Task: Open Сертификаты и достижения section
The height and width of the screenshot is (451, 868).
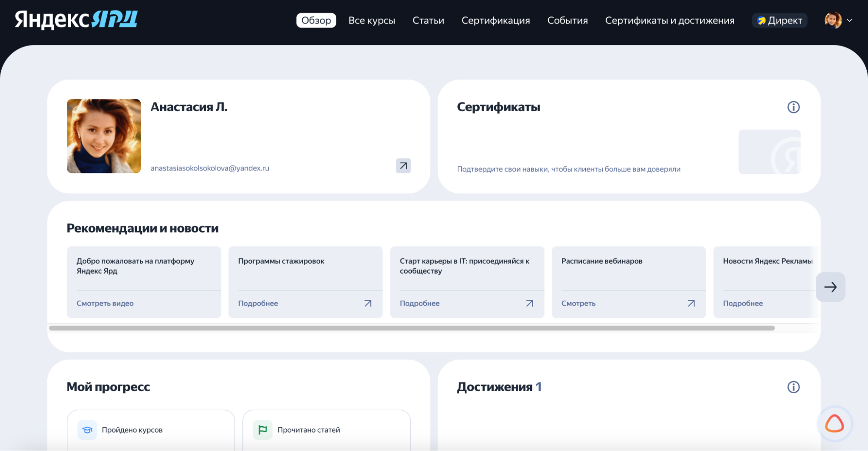Action: coord(670,20)
